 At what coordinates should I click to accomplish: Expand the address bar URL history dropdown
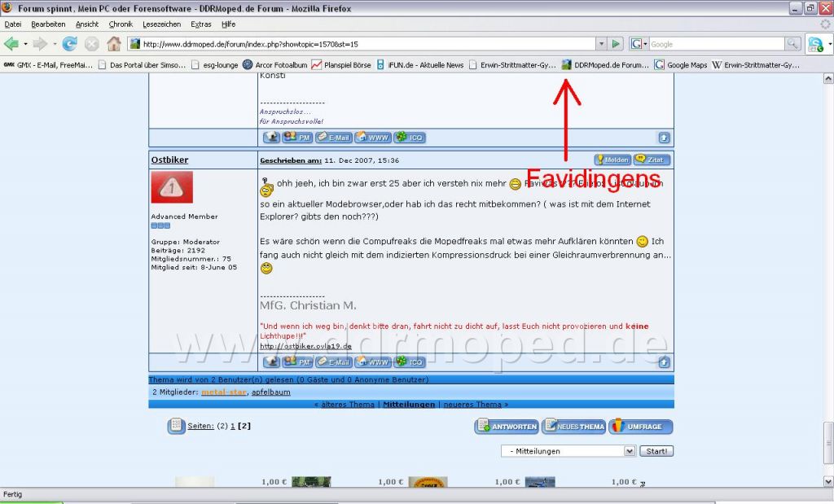[x=601, y=44]
